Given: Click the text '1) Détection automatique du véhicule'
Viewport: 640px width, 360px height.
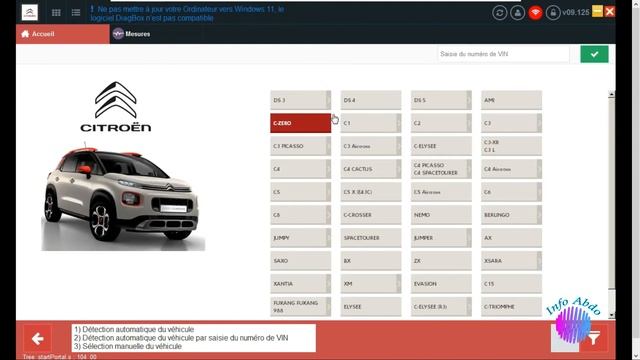Looking at the screenshot, I should pos(134,329).
